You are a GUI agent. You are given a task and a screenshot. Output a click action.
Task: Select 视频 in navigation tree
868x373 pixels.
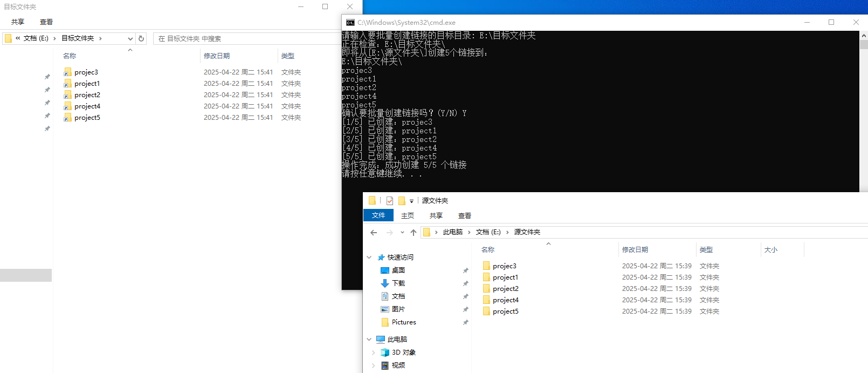(398, 365)
